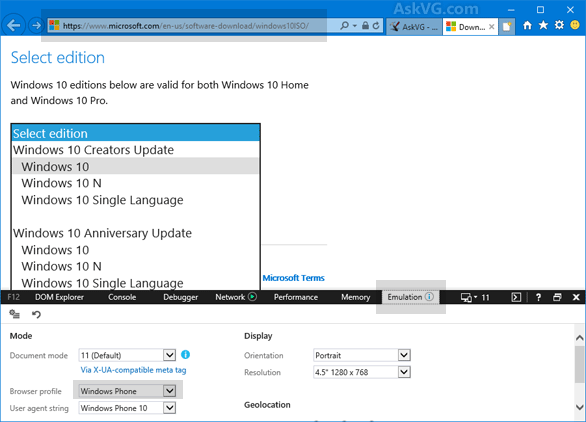Viewport: 586px width, 422px height.
Task: Click the highlighted Select edition option
Action: pos(135,133)
